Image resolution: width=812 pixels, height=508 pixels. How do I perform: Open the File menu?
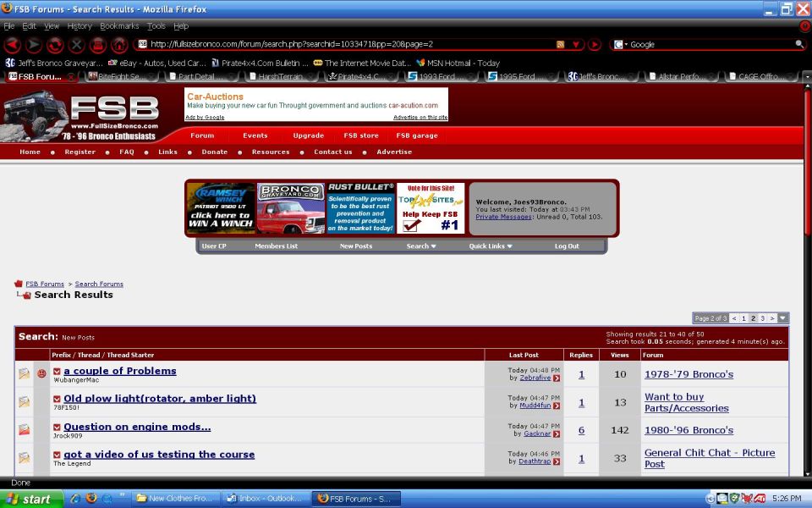pyautogui.click(x=8, y=26)
